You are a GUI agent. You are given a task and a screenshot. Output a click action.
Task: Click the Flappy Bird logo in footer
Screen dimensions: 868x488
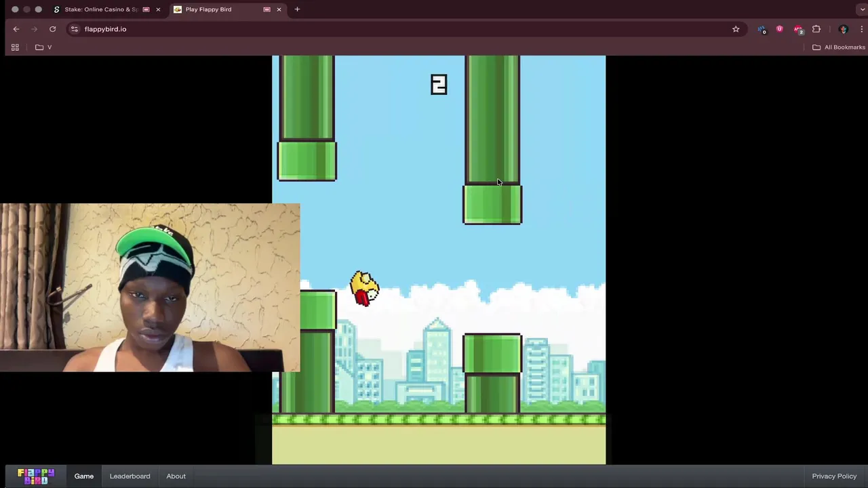point(36,476)
